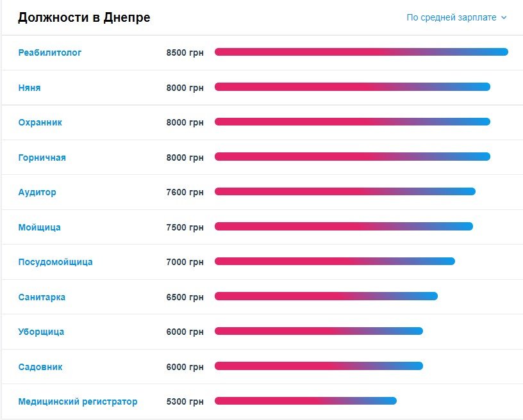Image resolution: width=523 pixels, height=420 pixels.
Task: Click the 5300 грн salary label
Action: click(185, 401)
